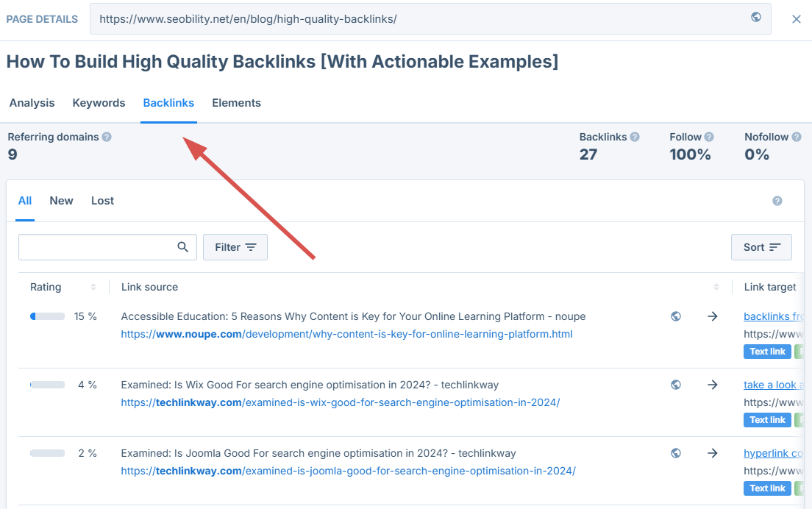The image size is (812, 509).
Task: Click the Nofollow value 0%
Action: pyautogui.click(x=757, y=154)
